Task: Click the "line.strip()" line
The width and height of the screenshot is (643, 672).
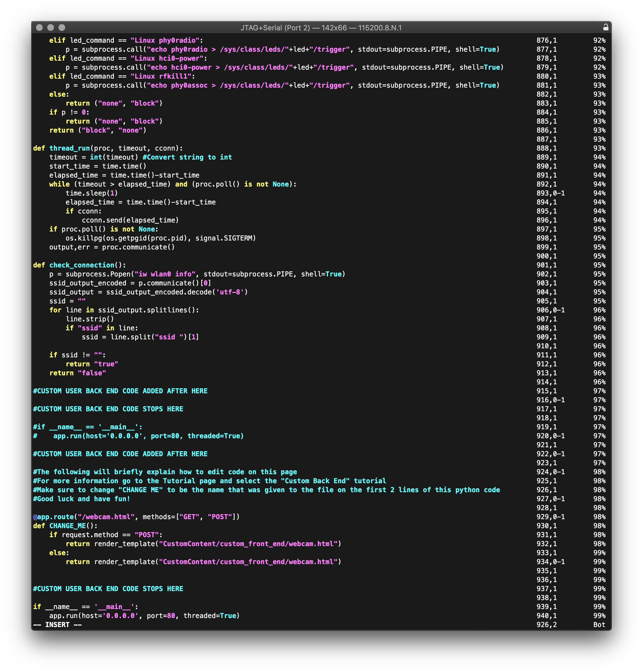Action: tap(90, 319)
